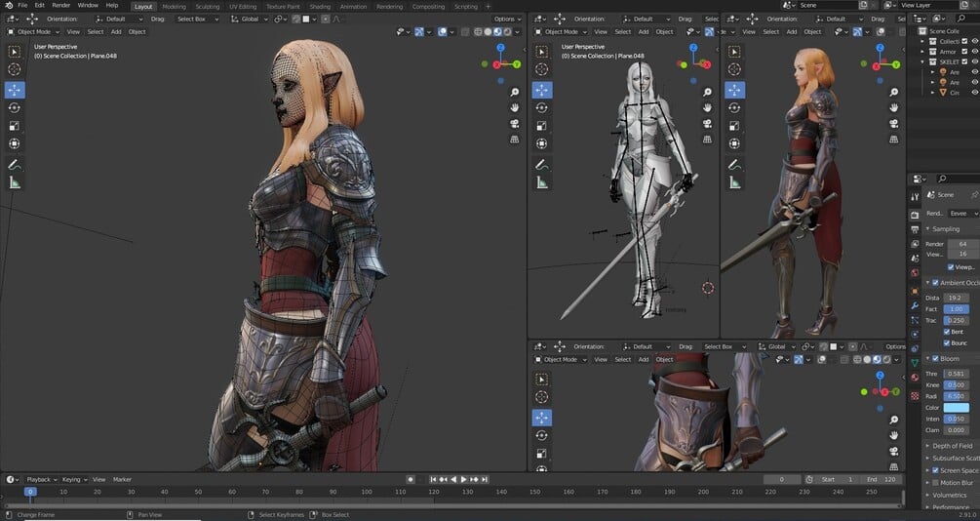The image size is (980, 521).
Task: Click Zoom magnifier in the left viewport
Action: tap(514, 92)
